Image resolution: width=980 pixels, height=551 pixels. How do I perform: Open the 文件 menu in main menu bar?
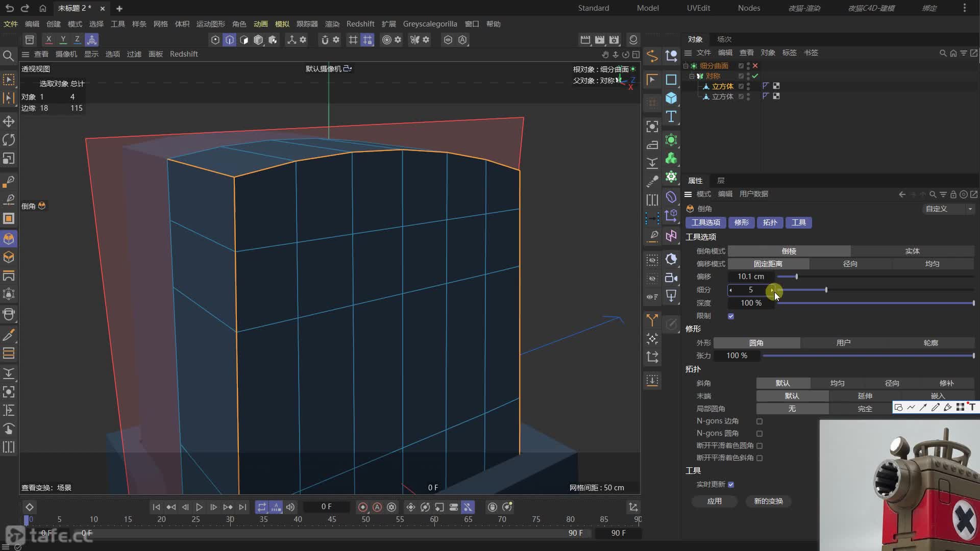(x=11, y=24)
